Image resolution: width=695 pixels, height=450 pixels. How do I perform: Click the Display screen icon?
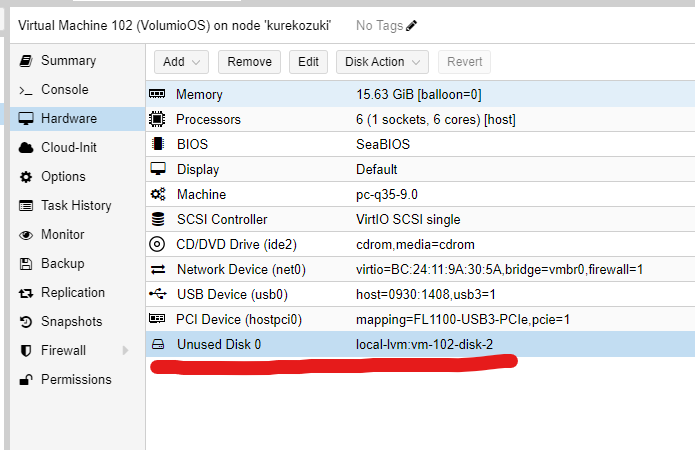pyautogui.click(x=157, y=169)
